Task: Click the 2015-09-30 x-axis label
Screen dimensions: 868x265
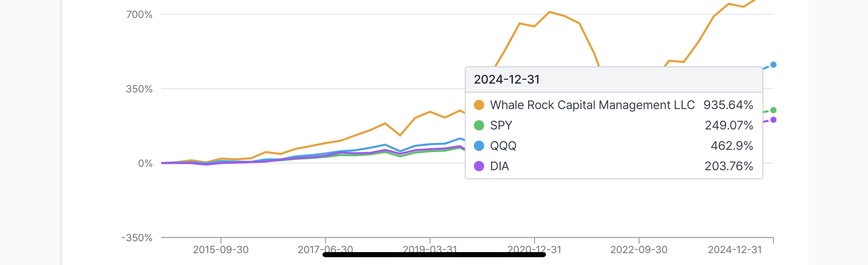Action: [x=221, y=250]
